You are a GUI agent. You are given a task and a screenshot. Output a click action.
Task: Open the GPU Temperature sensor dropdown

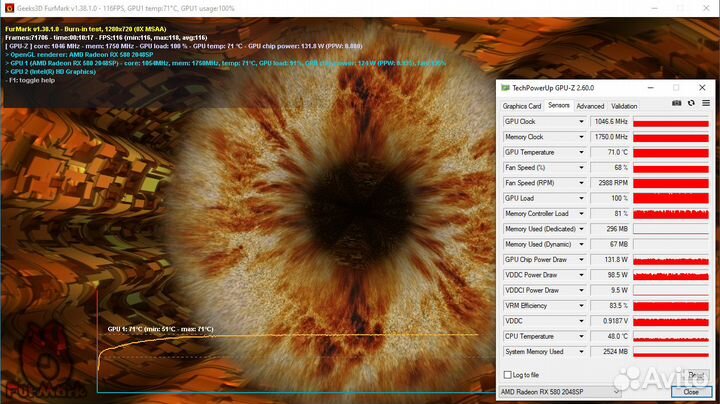point(581,152)
